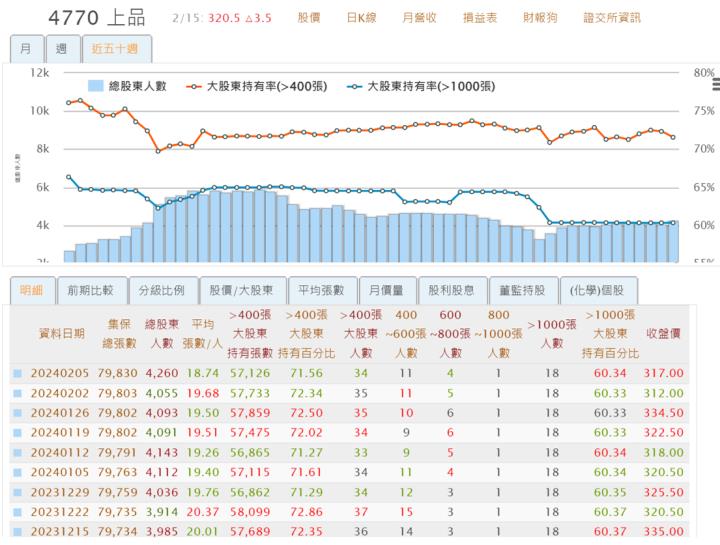Click the 集保總張數 column header
Screen dimensions: 720x545
[119, 334]
